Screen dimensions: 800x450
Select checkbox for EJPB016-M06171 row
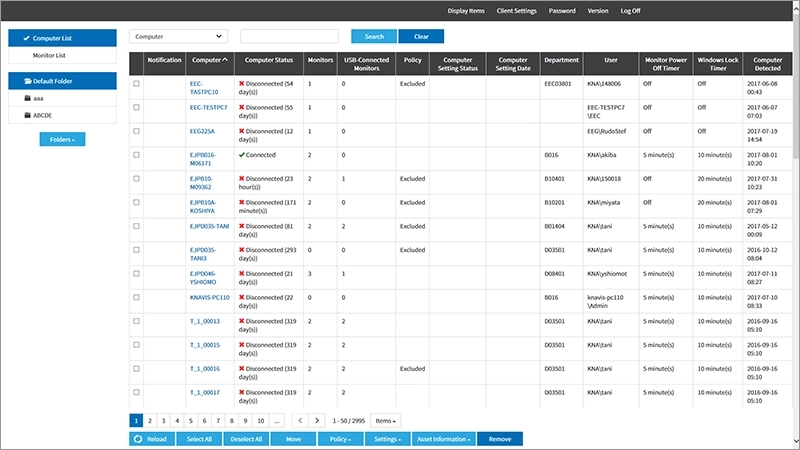pos(136,155)
